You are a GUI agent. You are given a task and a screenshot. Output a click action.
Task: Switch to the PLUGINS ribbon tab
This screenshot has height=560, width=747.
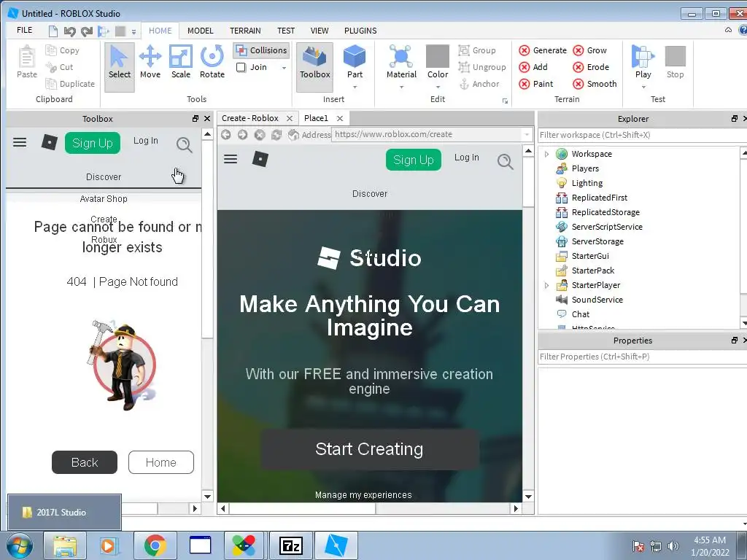360,31
